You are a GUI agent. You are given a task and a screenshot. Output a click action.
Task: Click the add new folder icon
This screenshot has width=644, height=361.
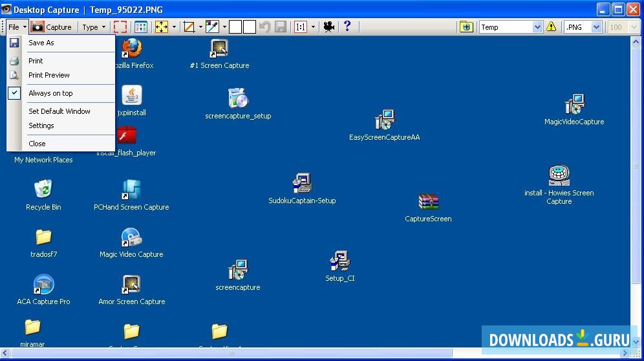click(466, 27)
